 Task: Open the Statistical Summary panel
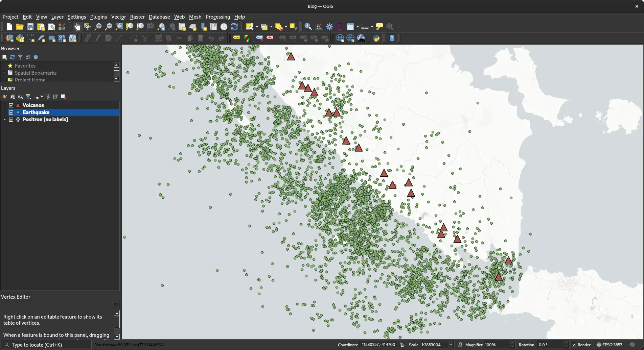[340, 26]
